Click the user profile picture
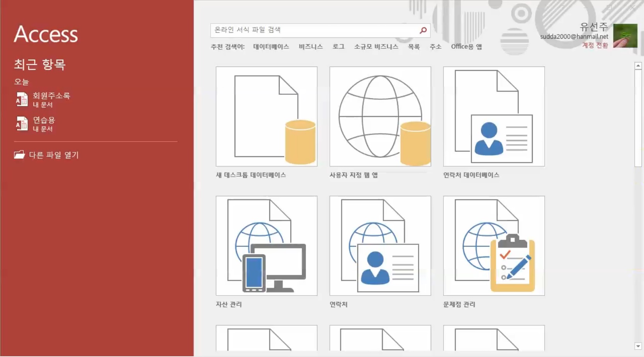The image size is (644, 357). tap(625, 36)
